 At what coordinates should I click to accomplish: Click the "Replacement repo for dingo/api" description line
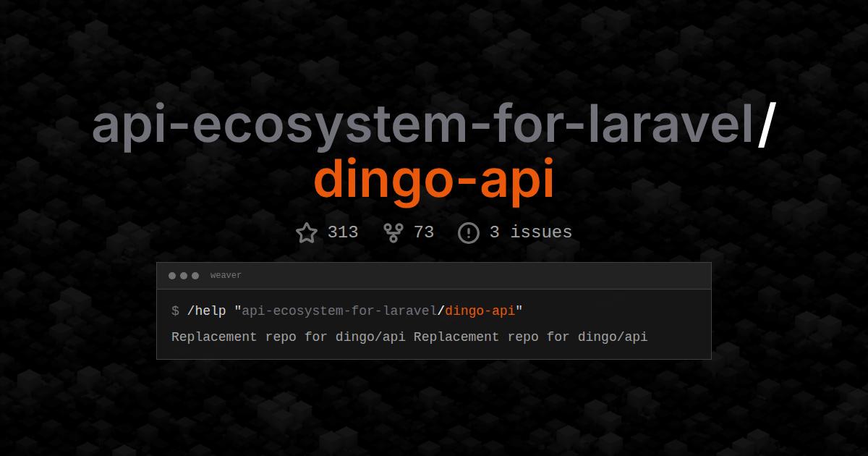click(409, 337)
